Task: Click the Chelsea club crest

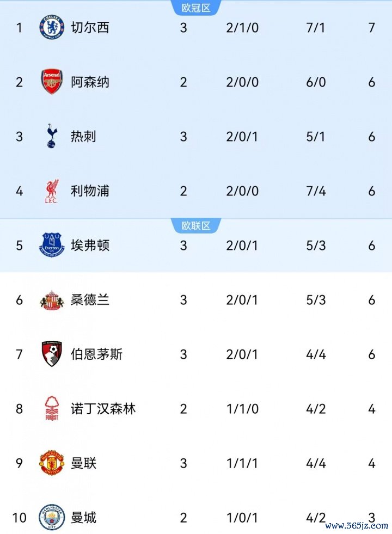Action: click(x=52, y=27)
